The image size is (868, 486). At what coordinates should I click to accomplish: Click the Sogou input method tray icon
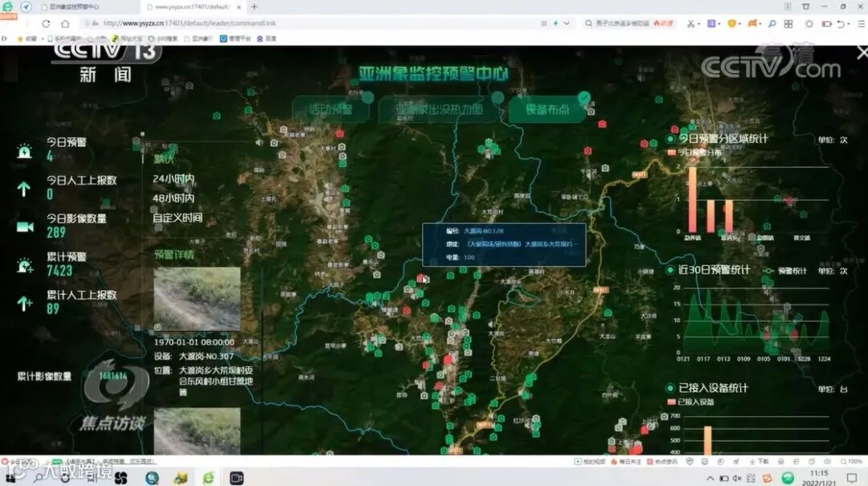768,478
